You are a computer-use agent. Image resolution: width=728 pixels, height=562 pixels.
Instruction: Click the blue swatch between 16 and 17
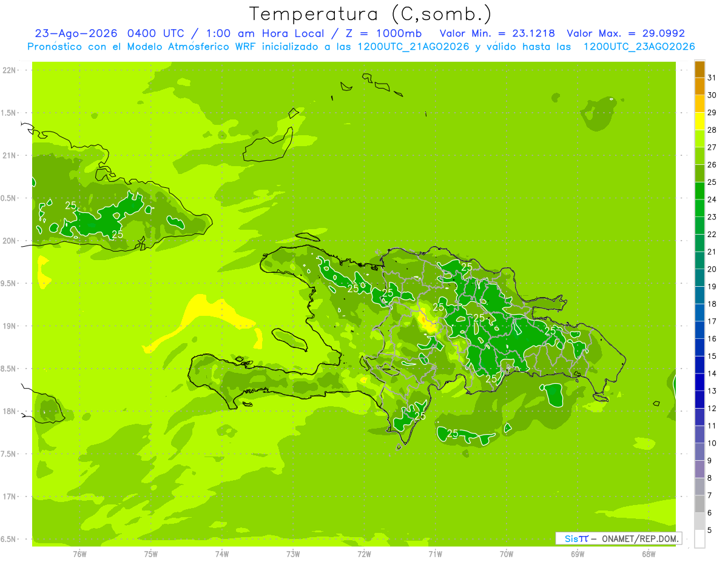(x=699, y=330)
